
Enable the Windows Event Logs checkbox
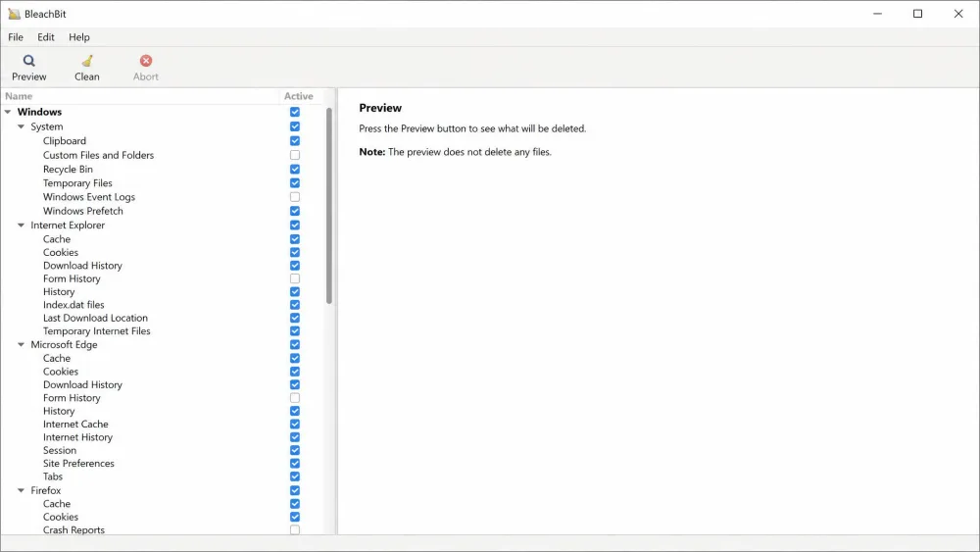tap(295, 197)
